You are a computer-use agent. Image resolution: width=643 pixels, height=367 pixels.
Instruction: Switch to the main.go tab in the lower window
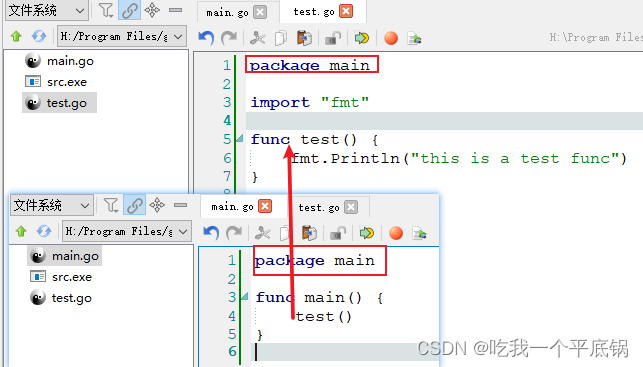click(x=232, y=207)
